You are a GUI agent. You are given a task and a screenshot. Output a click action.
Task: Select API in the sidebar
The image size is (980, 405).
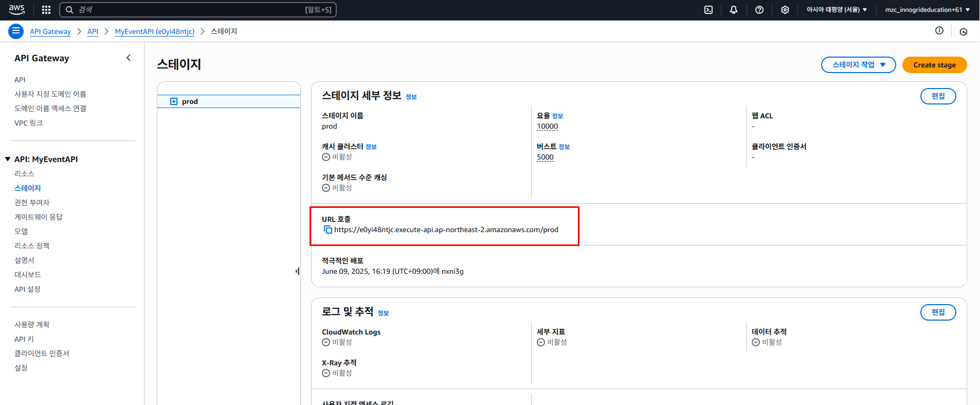[20, 80]
